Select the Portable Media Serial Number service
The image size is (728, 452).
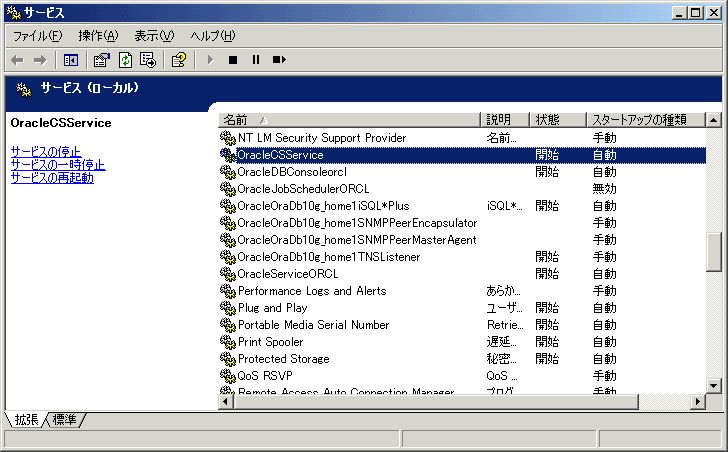click(x=313, y=325)
